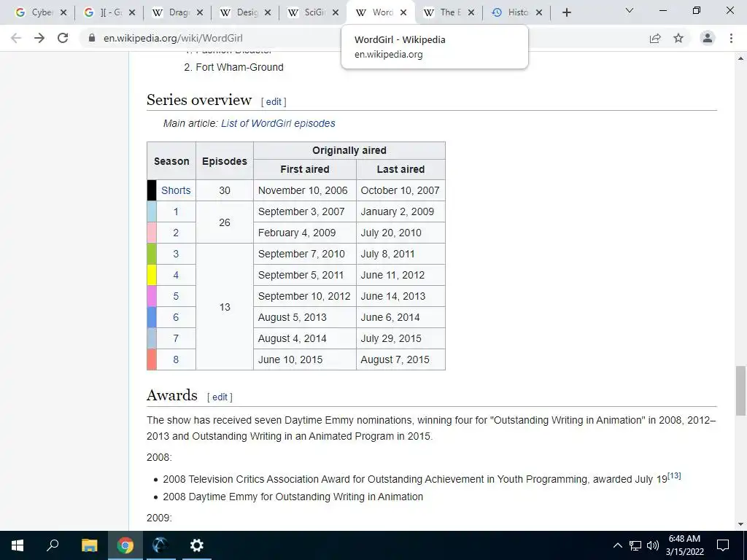The width and height of the screenshot is (747, 560).
Task: Click the Chrome taskbar icon
Action: point(125,545)
